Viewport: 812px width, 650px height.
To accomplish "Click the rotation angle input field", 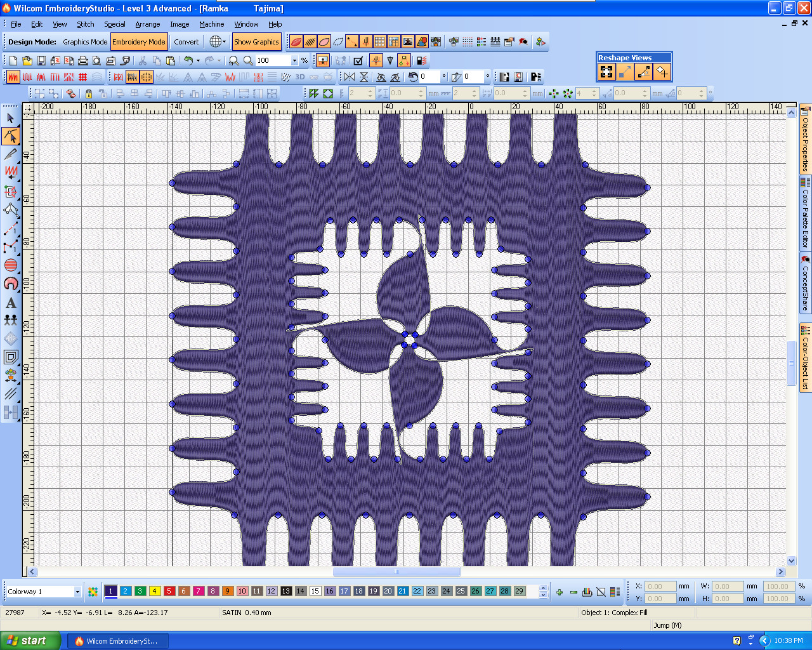I will (429, 77).
